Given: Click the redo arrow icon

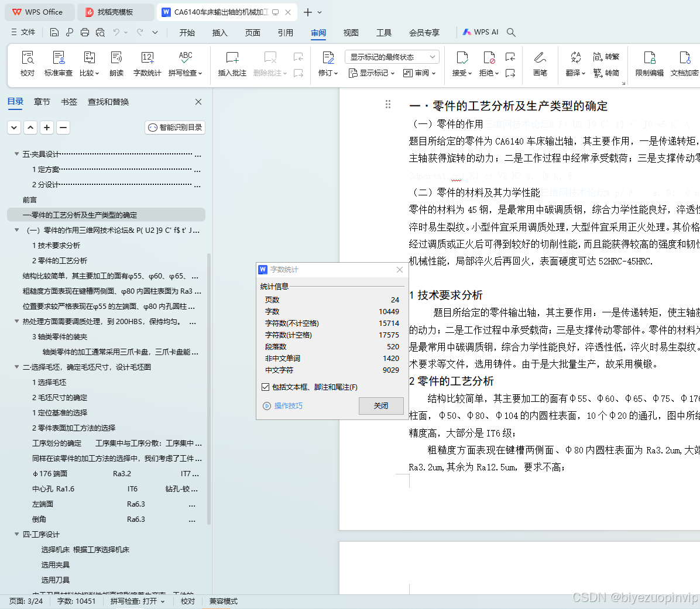Looking at the screenshot, I should pos(140,32).
